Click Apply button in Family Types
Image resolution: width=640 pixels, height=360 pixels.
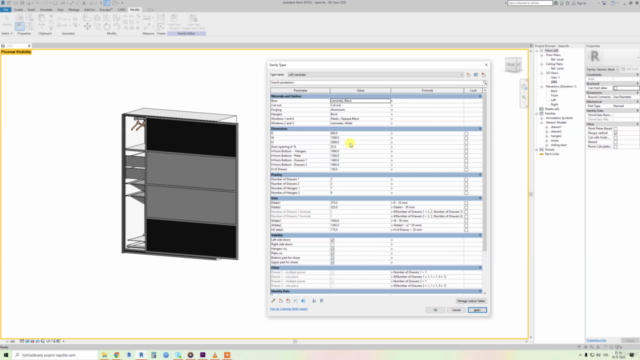(477, 310)
